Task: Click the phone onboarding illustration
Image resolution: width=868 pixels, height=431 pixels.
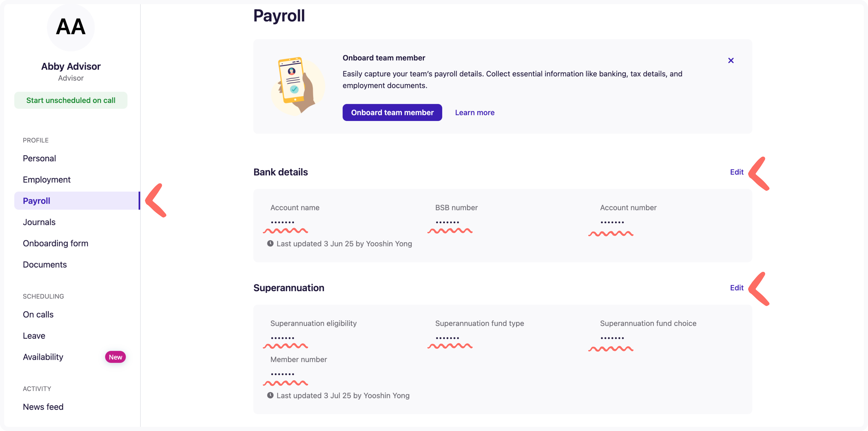Action: (297, 86)
